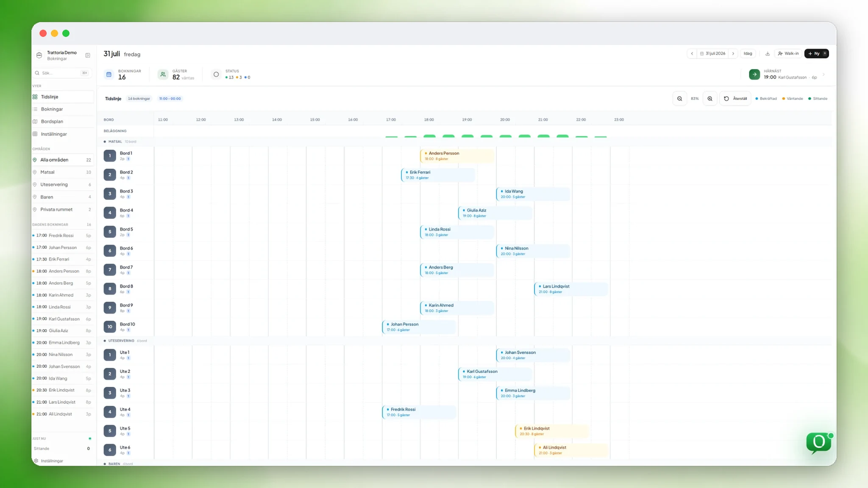Focus the Sök search field
The image size is (868, 488).
pyautogui.click(x=62, y=73)
